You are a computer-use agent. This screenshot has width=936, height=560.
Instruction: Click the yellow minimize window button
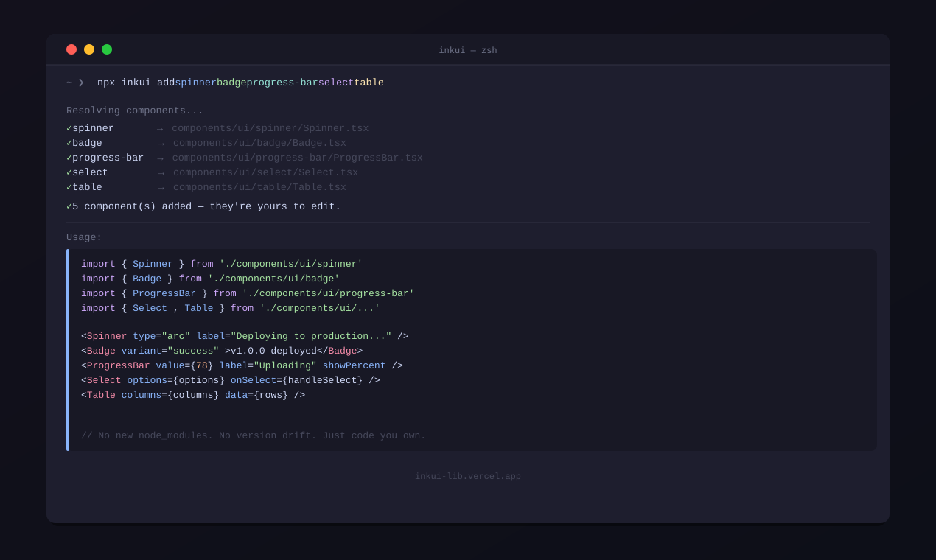click(89, 49)
